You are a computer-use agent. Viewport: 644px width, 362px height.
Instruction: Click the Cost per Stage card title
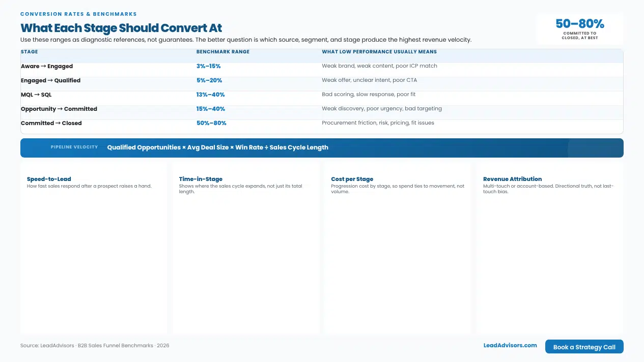click(352, 179)
